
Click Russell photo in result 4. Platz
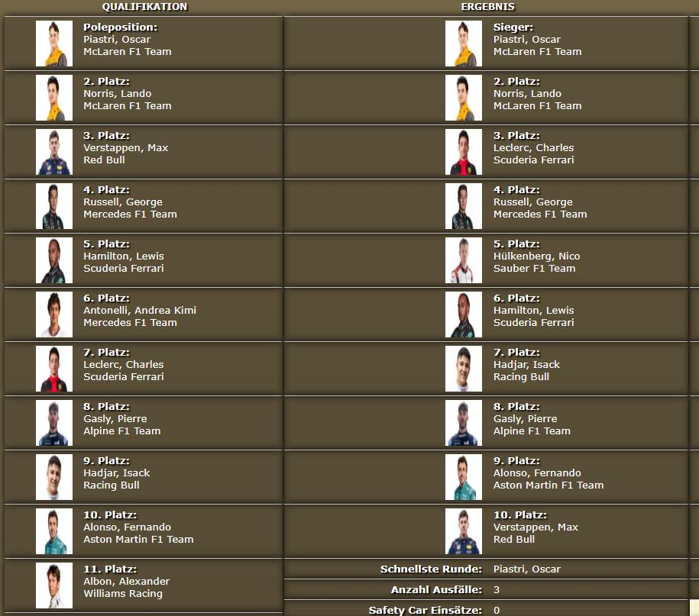click(464, 206)
